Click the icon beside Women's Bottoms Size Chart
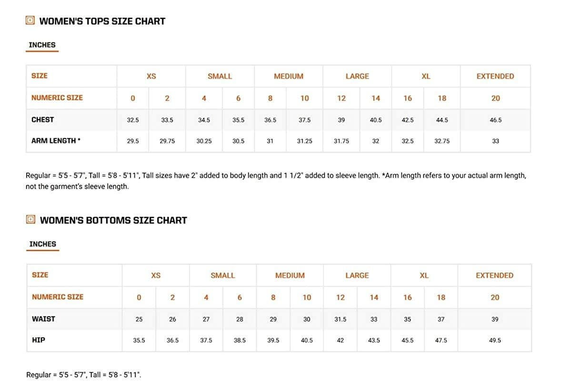The width and height of the screenshot is (561, 392). coord(31,219)
